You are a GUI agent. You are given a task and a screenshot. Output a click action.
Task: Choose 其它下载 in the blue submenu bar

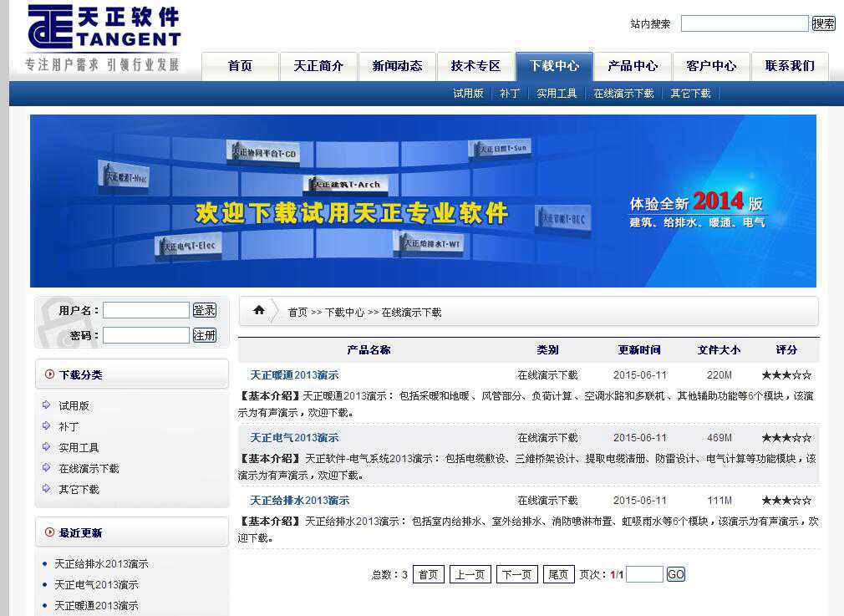pyautogui.click(x=690, y=94)
